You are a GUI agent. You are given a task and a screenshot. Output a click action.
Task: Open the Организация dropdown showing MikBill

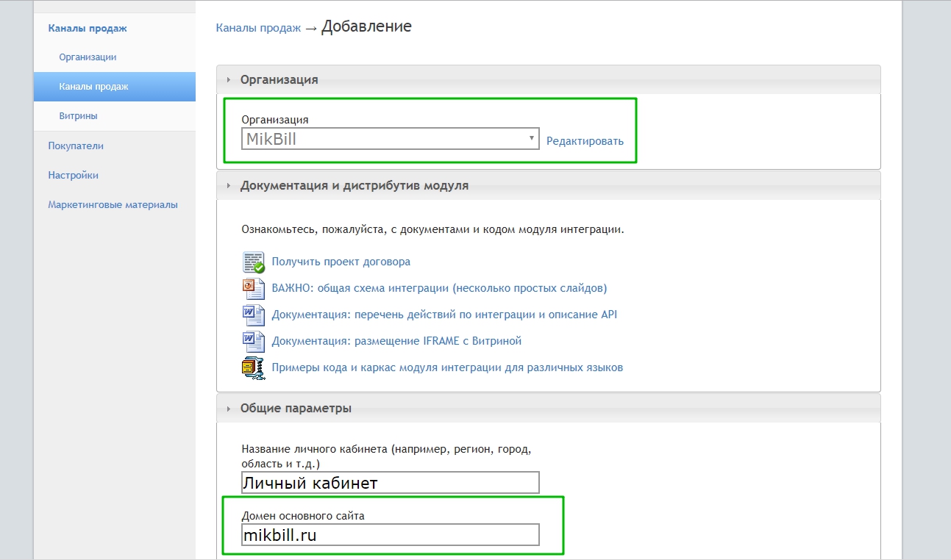tap(390, 139)
